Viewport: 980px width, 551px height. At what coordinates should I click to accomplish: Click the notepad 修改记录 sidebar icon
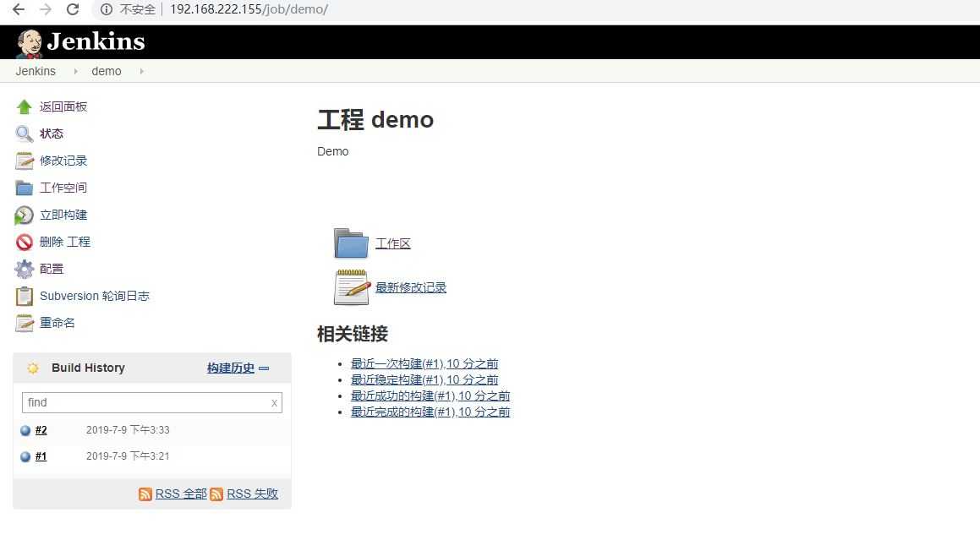pyautogui.click(x=24, y=161)
